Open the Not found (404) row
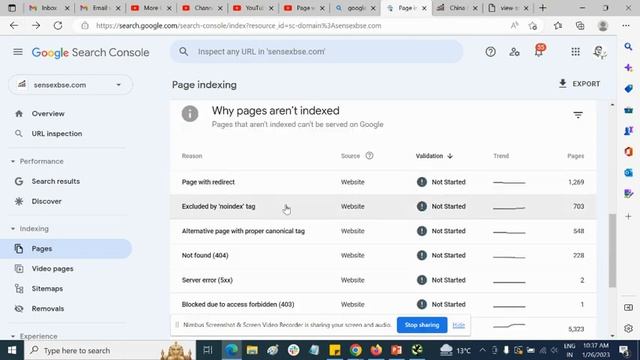 click(x=383, y=256)
